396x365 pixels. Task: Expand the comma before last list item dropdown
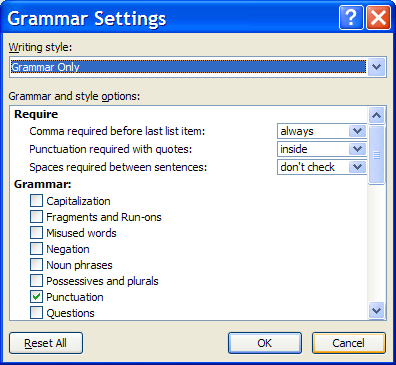click(357, 131)
